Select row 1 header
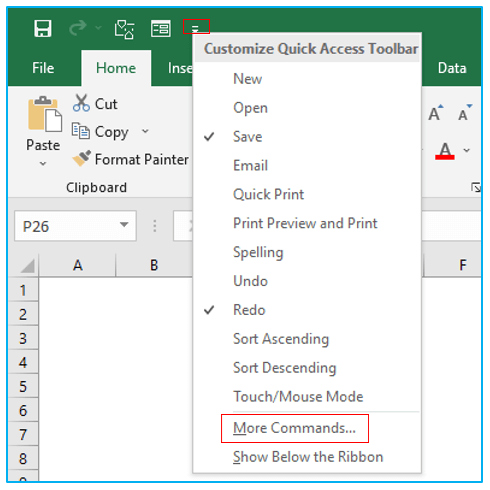Image resolution: width=490 pixels, height=490 pixels. tap(23, 290)
